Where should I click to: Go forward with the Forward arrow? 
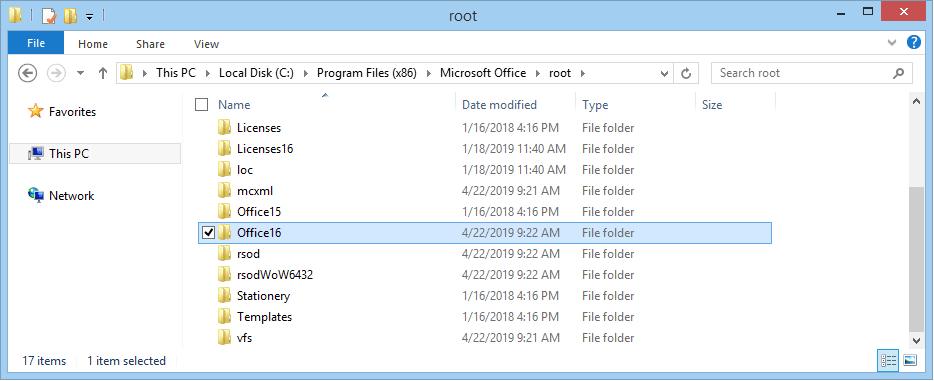coord(56,73)
